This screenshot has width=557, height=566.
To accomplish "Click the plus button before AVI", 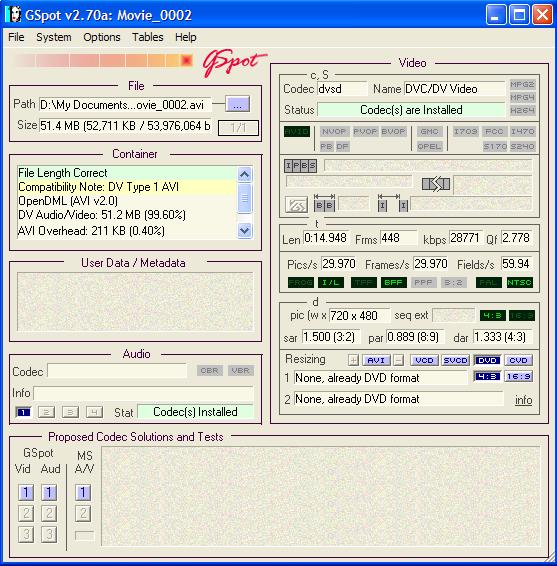I will pyautogui.click(x=353, y=360).
